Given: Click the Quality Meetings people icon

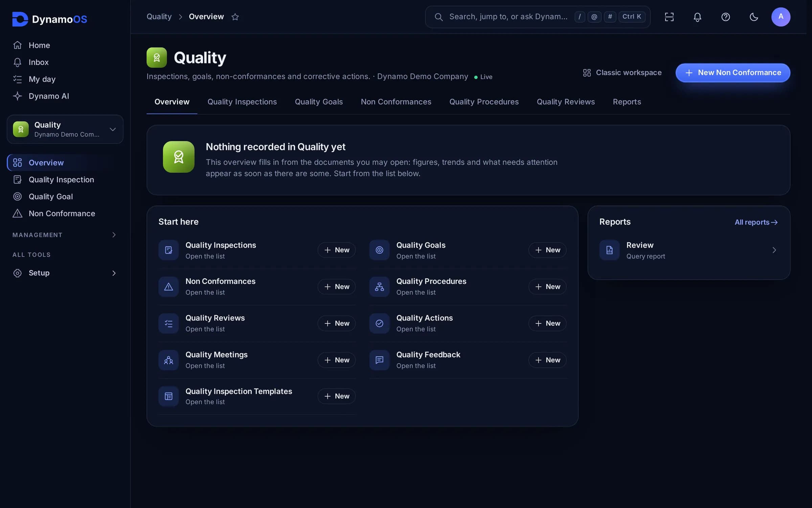Looking at the screenshot, I should 168,360.
